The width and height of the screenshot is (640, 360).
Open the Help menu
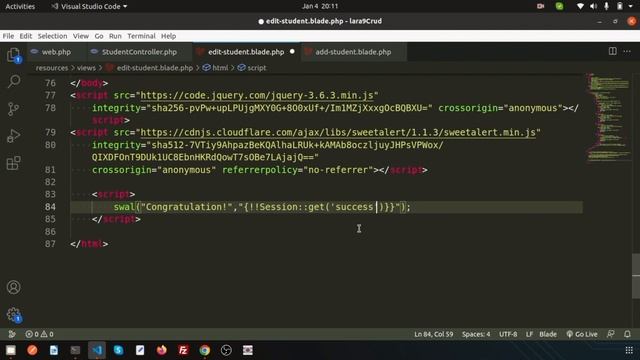pos(168,36)
